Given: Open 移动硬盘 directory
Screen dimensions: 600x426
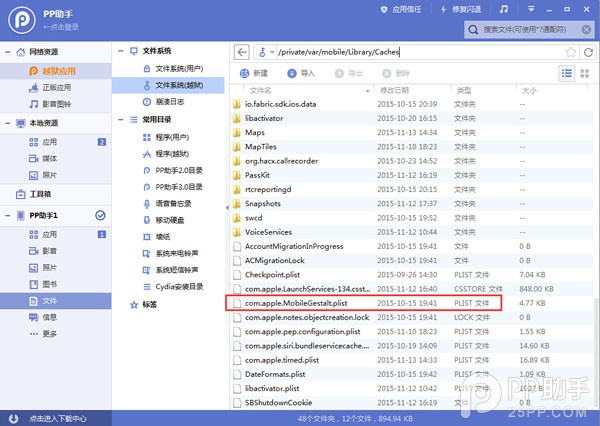Looking at the screenshot, I should coord(168,220).
